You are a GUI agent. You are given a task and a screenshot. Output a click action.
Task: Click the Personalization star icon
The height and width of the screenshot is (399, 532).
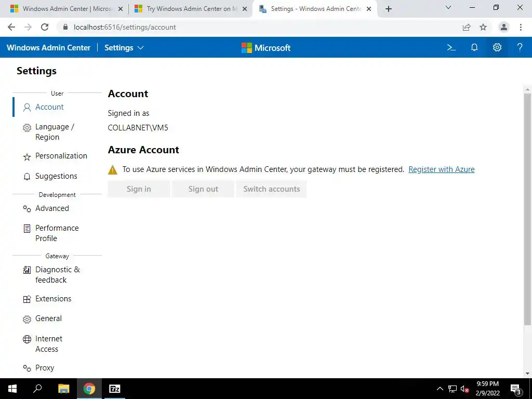(x=27, y=157)
